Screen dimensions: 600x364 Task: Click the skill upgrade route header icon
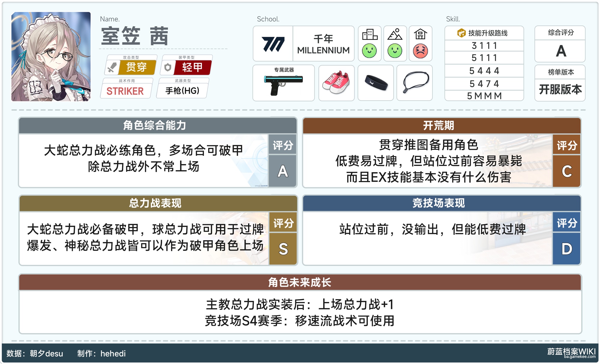coord(461,33)
